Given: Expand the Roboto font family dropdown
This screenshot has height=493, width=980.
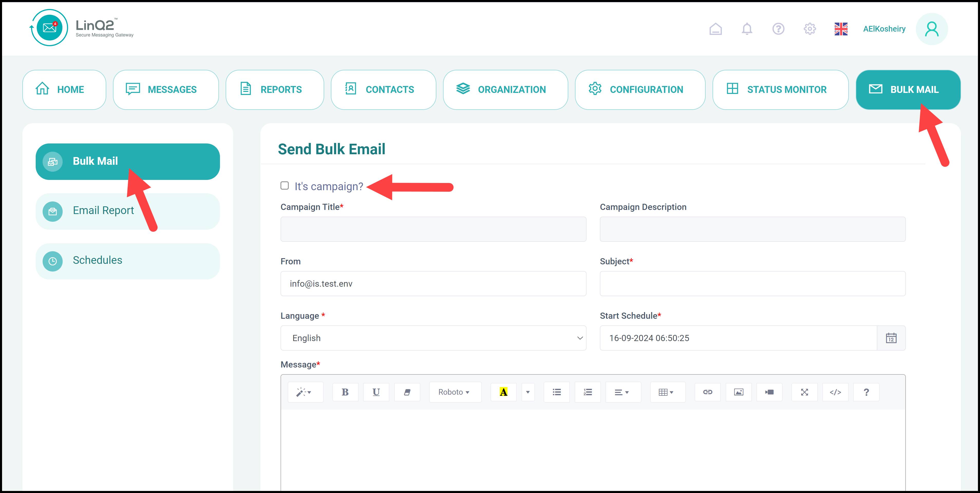Looking at the screenshot, I should pos(454,392).
